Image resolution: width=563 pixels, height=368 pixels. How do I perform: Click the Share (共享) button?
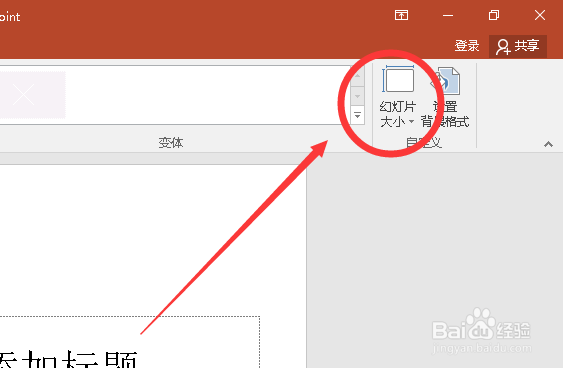[x=518, y=46]
